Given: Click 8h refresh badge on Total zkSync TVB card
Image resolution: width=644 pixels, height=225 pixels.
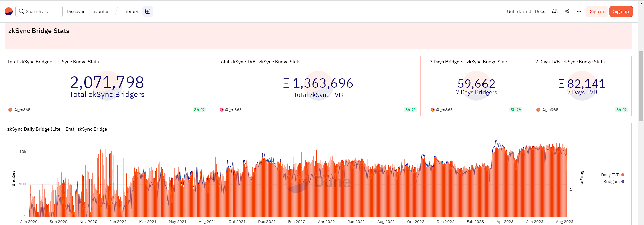Looking at the screenshot, I should pyautogui.click(x=410, y=110).
